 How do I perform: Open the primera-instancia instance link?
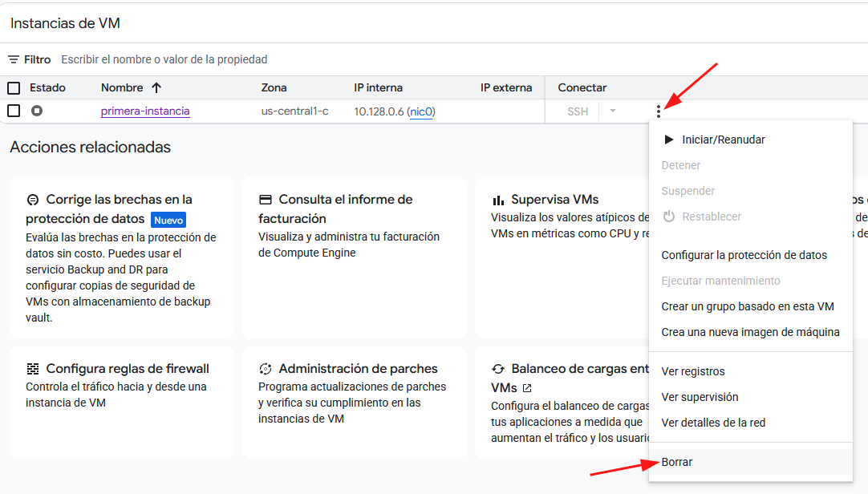pos(145,111)
